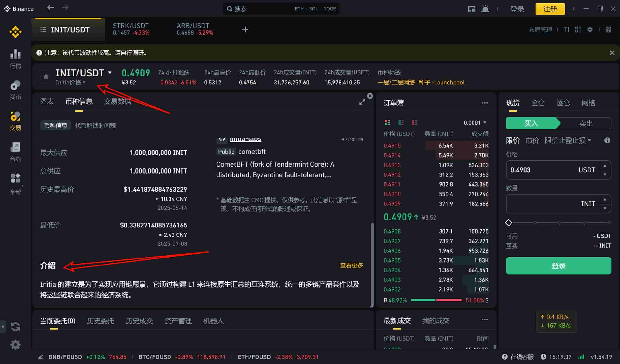This screenshot has width=620, height=364.
Task: Select 市价 market order type
Action: 532,140
